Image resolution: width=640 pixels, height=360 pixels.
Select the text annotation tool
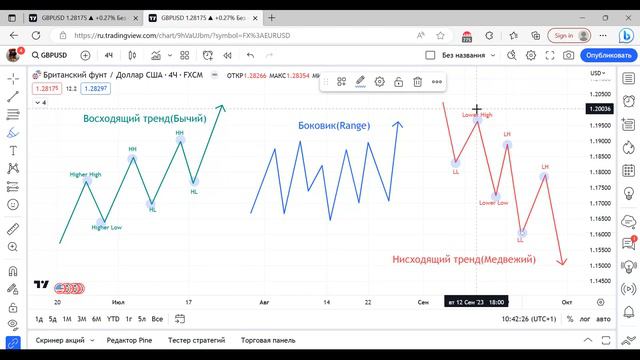point(13,151)
